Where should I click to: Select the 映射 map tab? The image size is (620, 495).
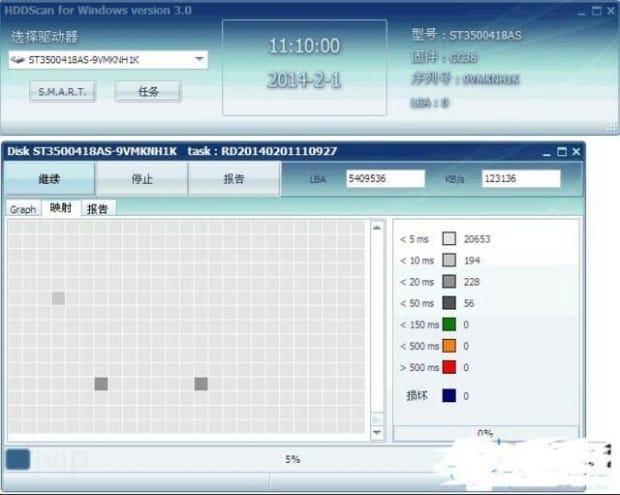click(60, 208)
